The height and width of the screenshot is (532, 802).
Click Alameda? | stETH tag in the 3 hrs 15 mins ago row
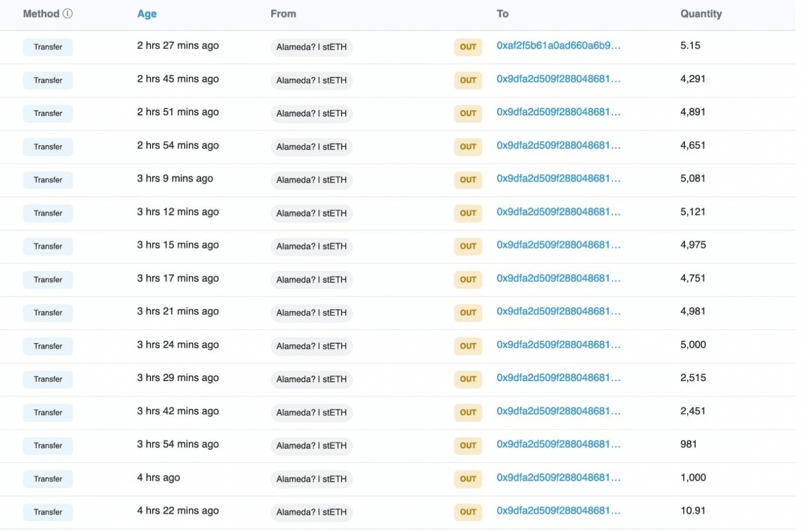[x=311, y=246]
